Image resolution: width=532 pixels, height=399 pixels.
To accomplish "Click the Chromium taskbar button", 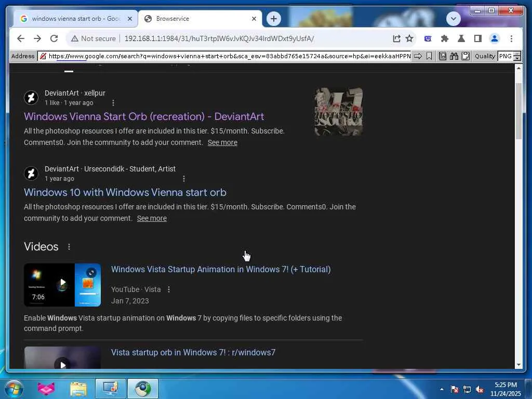I will point(143,389).
